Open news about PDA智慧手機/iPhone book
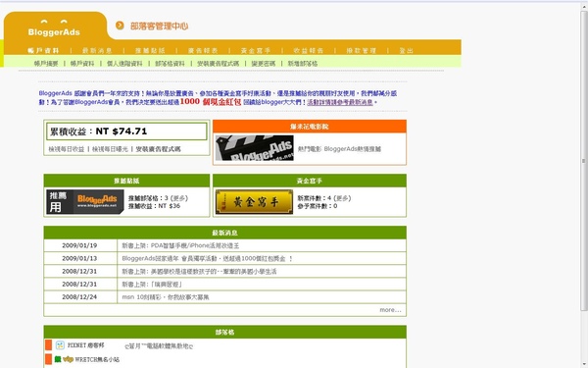 click(x=180, y=245)
